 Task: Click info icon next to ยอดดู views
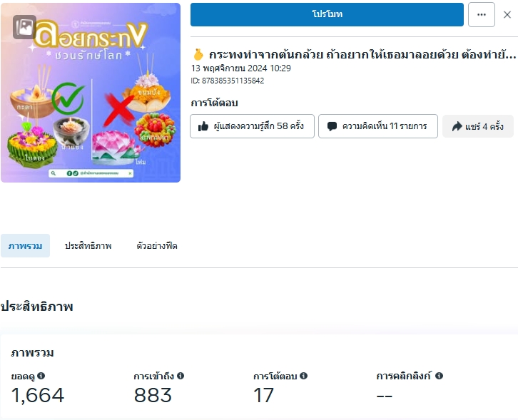pyautogui.click(x=41, y=376)
